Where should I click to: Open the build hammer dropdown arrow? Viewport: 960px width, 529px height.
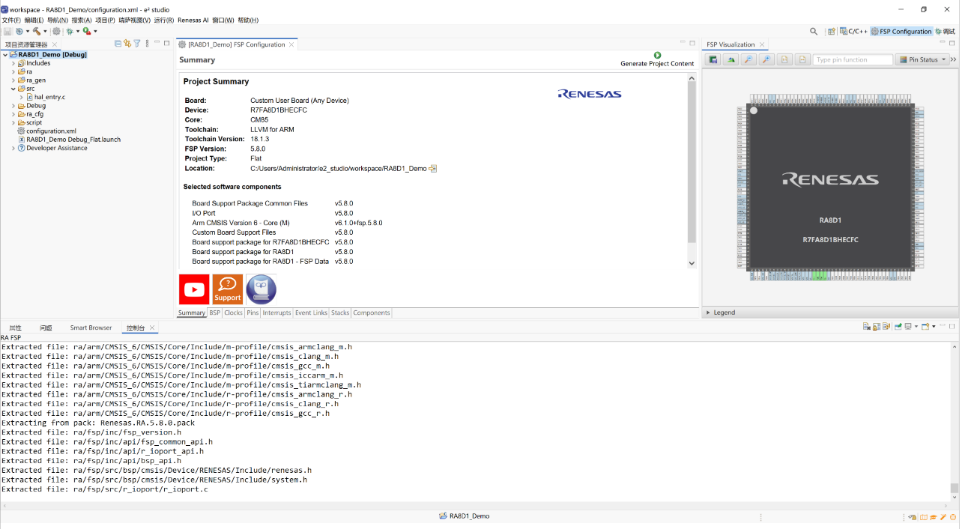(45, 31)
